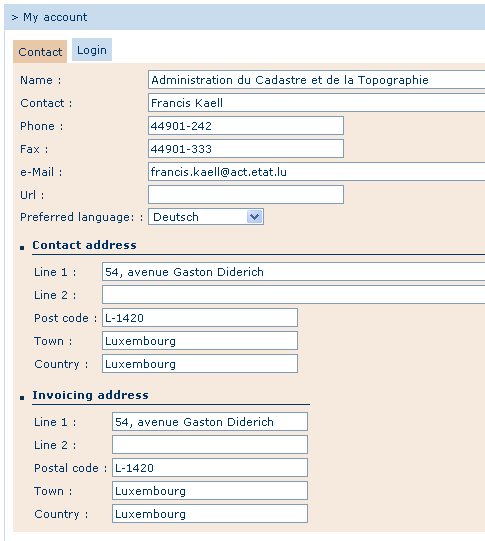Click the empty Url field
The width and height of the screenshot is (485, 541).
click(246, 195)
